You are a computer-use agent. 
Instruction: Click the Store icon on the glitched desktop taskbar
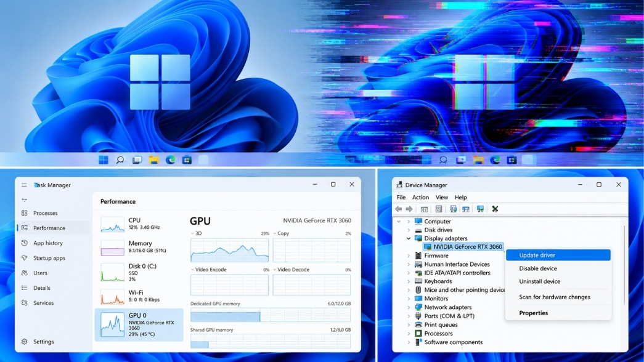click(x=512, y=160)
